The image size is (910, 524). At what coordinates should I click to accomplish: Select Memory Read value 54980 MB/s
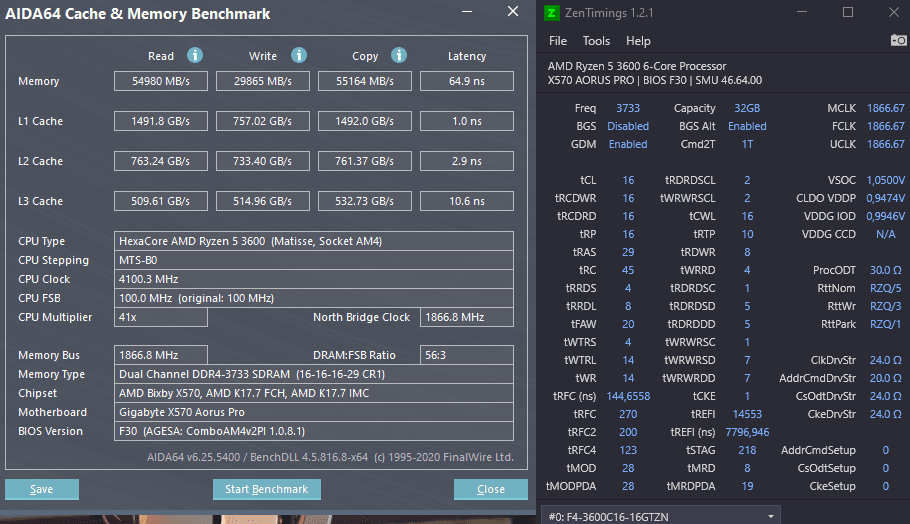point(161,81)
